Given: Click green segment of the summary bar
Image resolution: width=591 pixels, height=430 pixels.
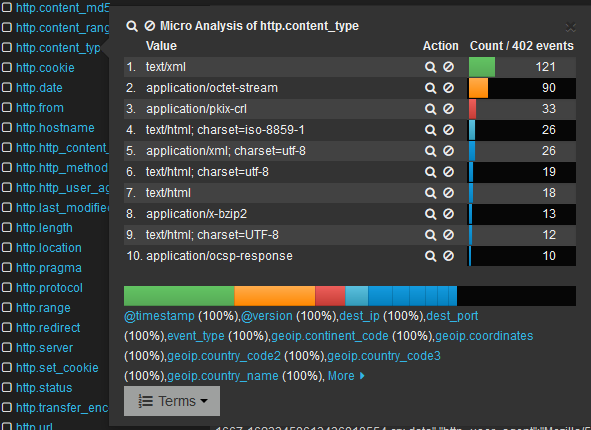Looking at the screenshot, I should point(179,296).
